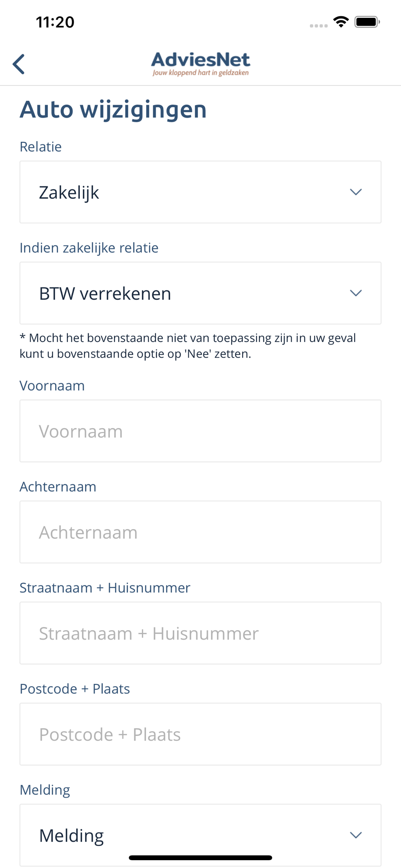
Task: Tap the back arrow icon
Action: [x=19, y=64]
